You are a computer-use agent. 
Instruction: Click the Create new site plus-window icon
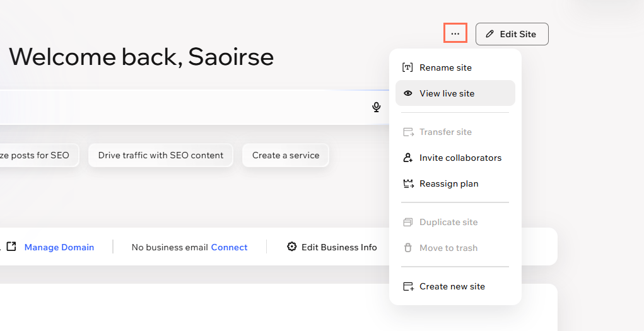(x=408, y=286)
